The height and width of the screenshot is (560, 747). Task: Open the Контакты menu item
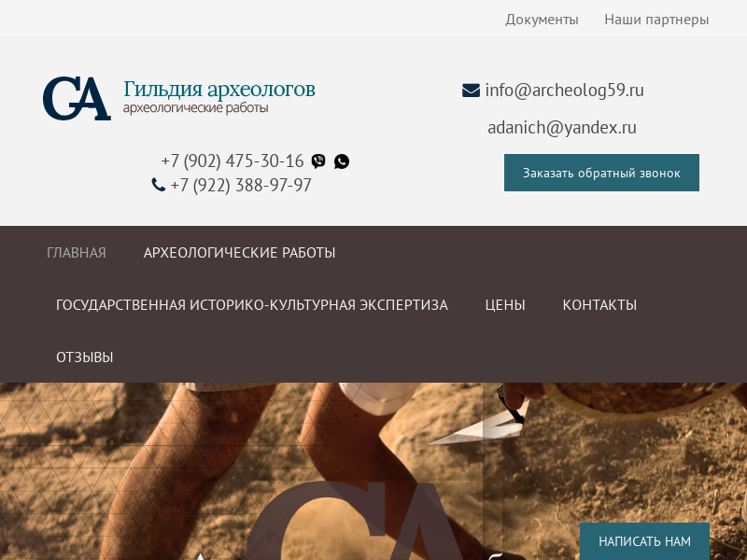(x=599, y=305)
